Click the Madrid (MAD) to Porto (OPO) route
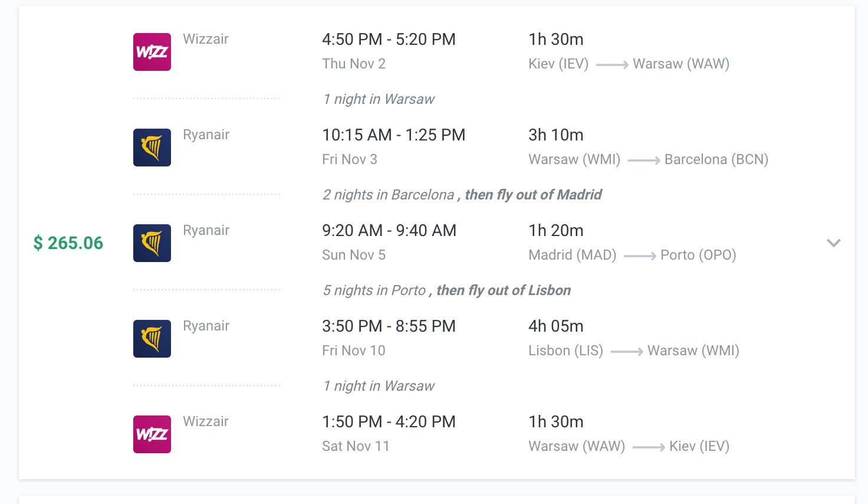This screenshot has width=868, height=504. coord(632,255)
